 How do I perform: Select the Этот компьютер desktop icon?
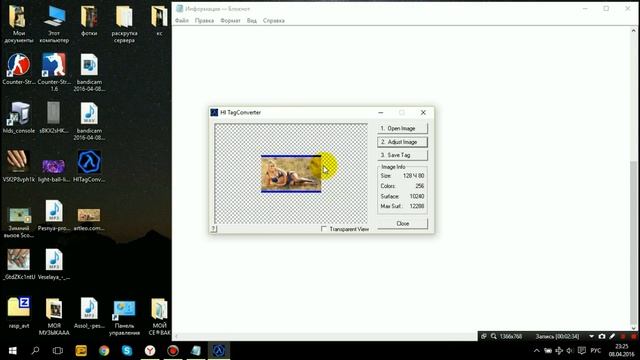click(x=54, y=24)
